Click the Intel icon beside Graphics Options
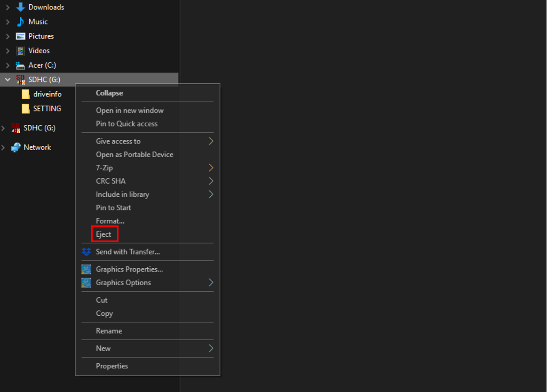Image resolution: width=547 pixels, height=392 pixels. (x=86, y=282)
